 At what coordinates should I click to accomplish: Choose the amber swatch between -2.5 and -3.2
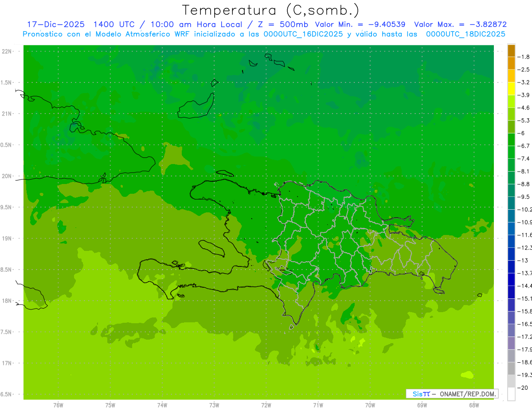point(511,76)
